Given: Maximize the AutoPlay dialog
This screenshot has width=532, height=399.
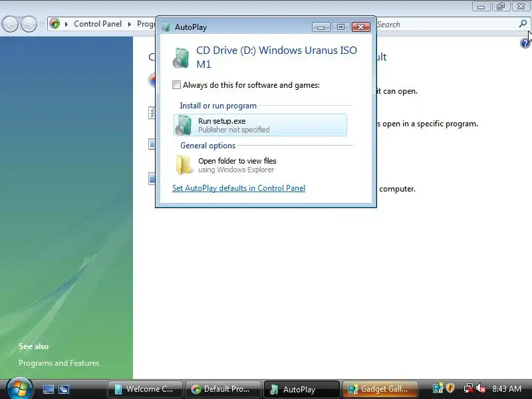Looking at the screenshot, I should [x=340, y=27].
